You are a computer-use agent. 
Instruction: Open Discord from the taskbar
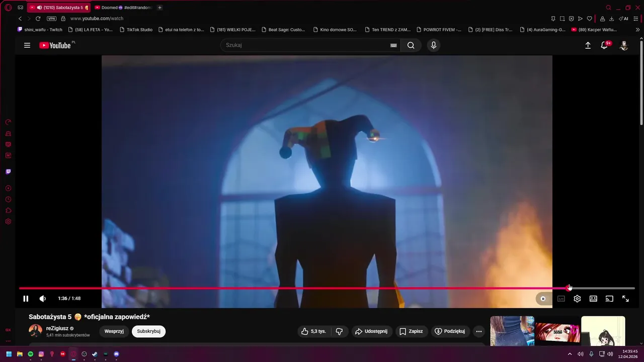pos(116,354)
